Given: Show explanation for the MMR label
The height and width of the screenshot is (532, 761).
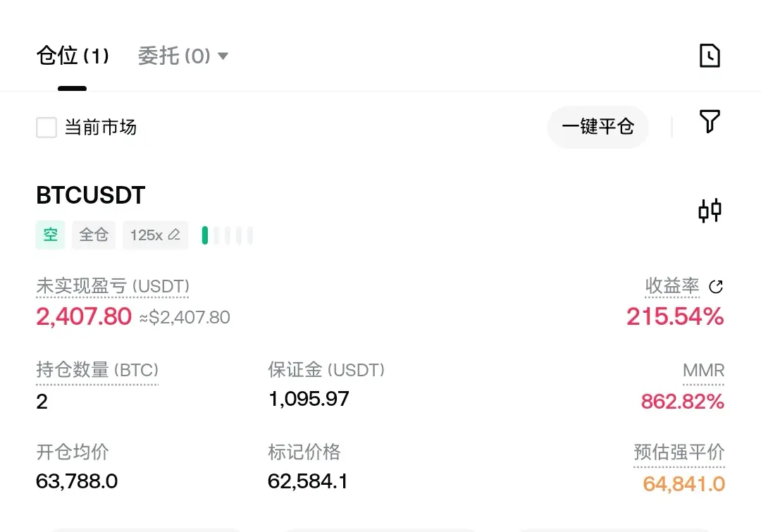Looking at the screenshot, I should 703,371.
